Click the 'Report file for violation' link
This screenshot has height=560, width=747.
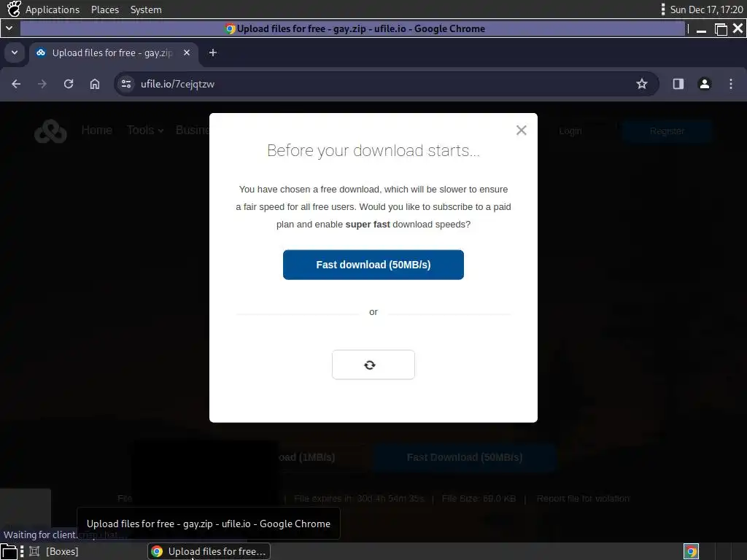click(583, 499)
